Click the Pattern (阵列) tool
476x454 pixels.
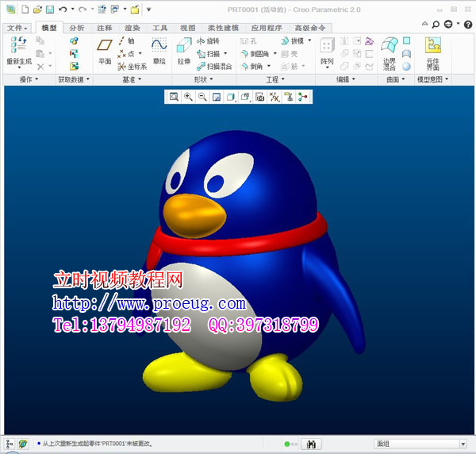point(327,52)
